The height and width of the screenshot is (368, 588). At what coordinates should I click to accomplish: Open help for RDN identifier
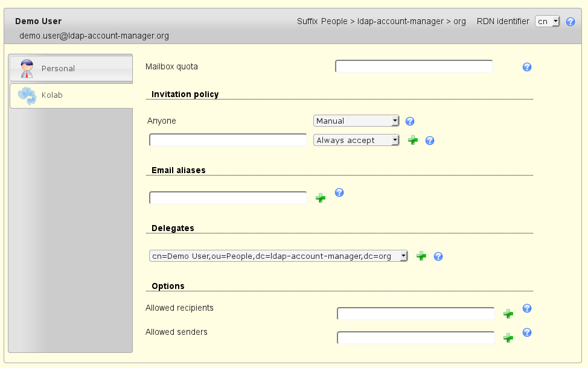[570, 22]
